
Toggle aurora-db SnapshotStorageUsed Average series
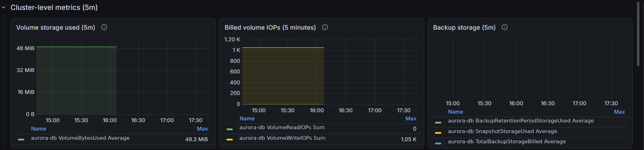503,131
